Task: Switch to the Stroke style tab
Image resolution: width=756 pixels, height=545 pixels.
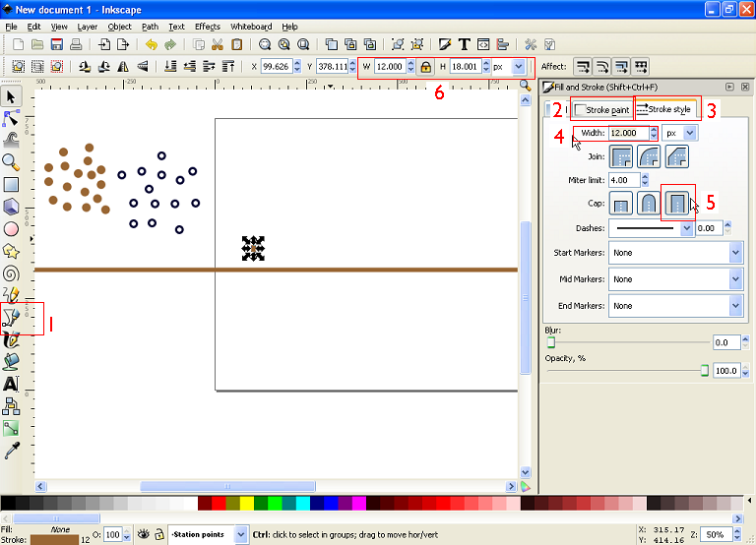Action: (664, 109)
